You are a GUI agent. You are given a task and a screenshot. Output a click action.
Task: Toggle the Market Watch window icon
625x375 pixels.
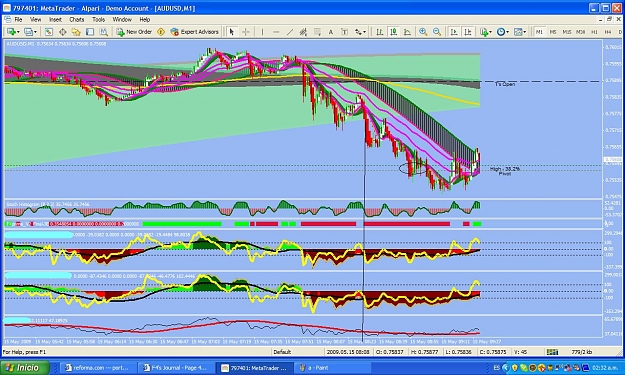(x=49, y=32)
